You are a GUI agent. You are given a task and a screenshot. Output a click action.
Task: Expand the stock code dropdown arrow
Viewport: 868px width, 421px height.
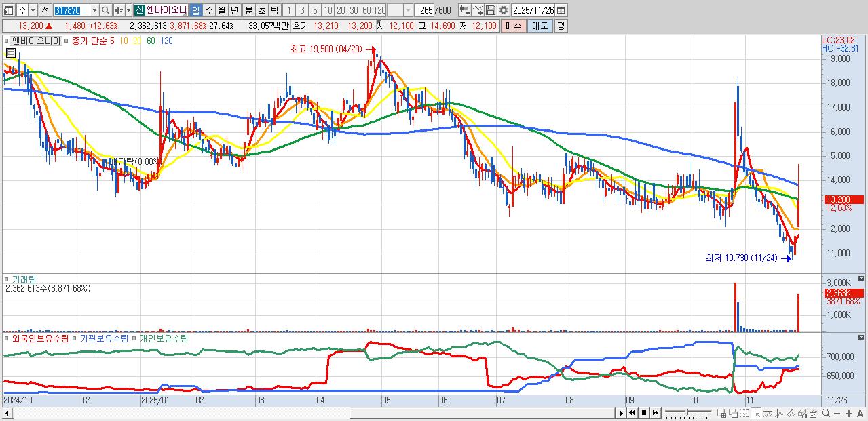pos(94,10)
